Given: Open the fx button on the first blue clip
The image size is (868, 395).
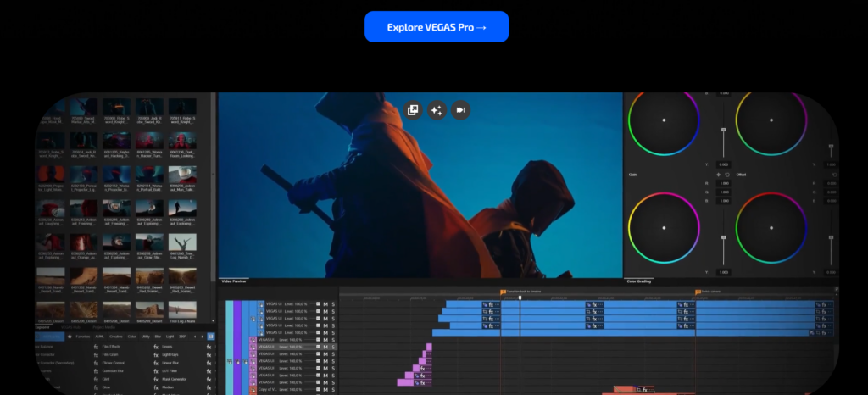Looking at the screenshot, I should tap(491, 304).
